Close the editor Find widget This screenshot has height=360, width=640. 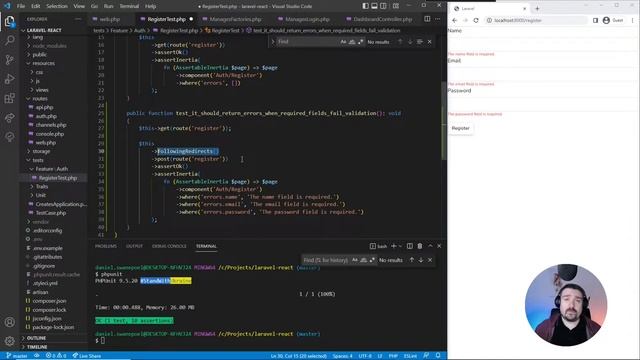[429, 42]
